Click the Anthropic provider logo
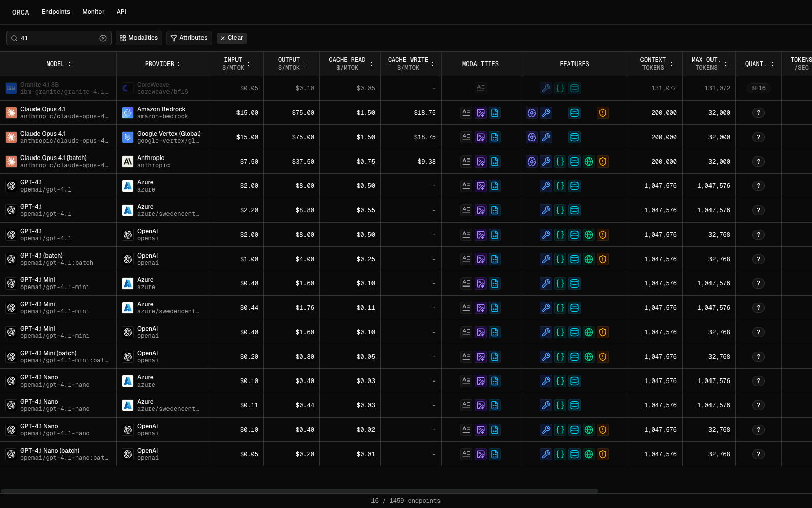Viewport: 812px width, 508px height. coord(128,162)
